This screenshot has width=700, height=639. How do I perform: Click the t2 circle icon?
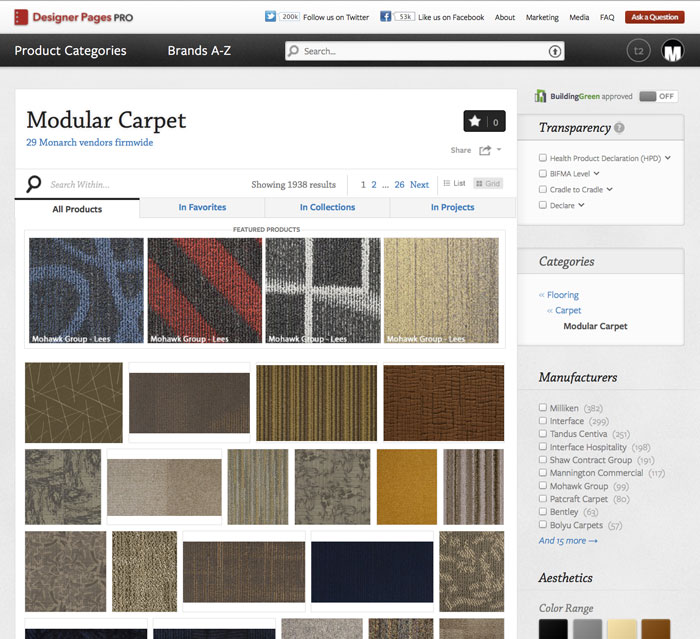pyautogui.click(x=638, y=51)
